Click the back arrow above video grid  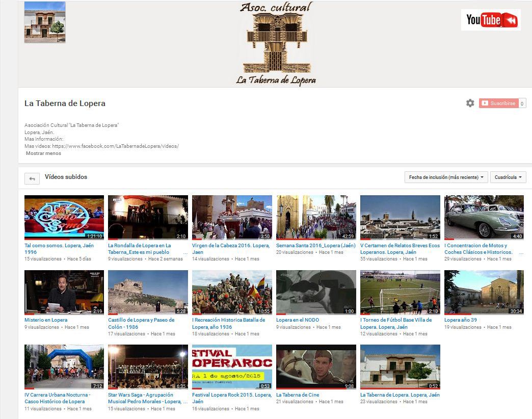33,178
